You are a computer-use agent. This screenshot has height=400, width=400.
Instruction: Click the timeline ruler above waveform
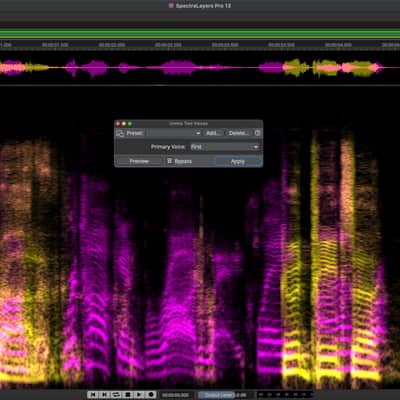coord(200,45)
